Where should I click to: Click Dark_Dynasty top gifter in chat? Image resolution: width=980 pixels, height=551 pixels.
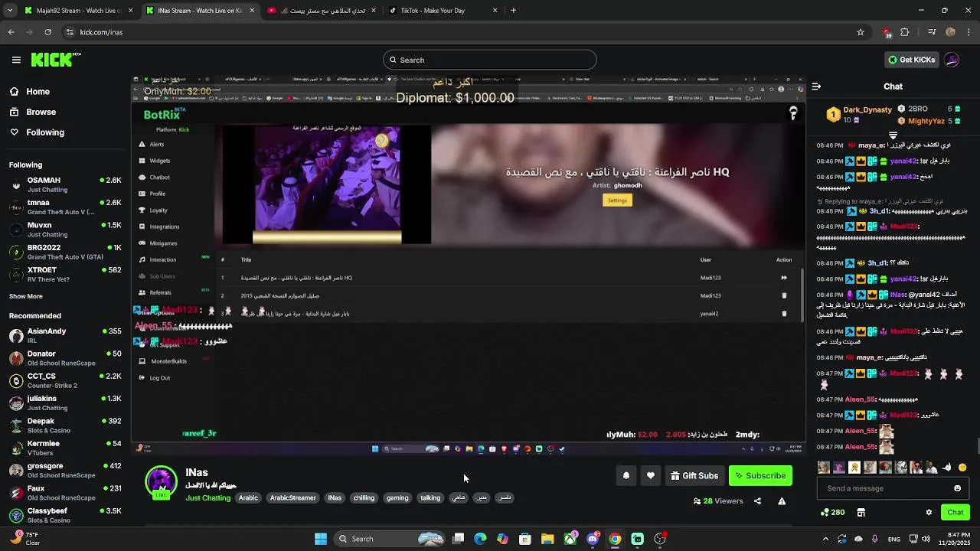tap(859, 115)
